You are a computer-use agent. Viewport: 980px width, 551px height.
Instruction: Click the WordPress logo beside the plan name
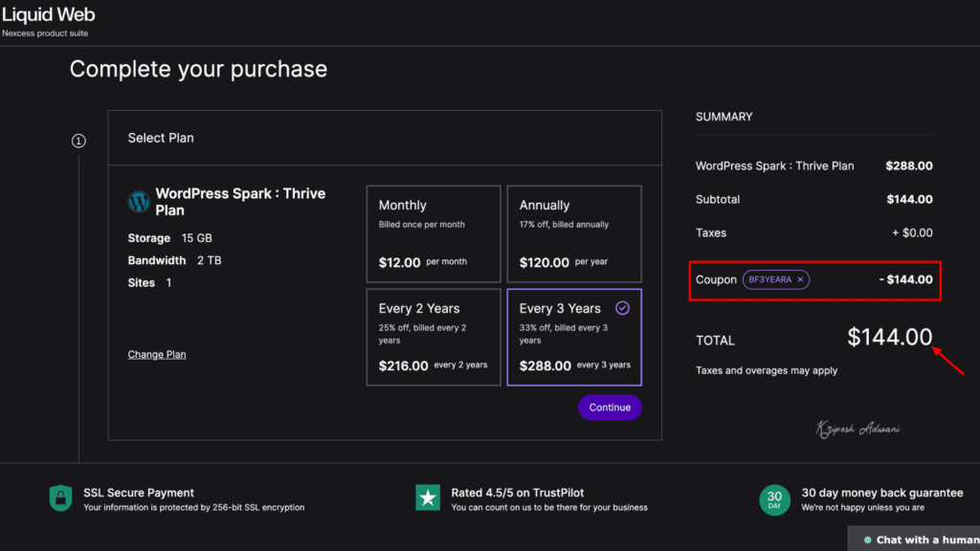pos(139,202)
